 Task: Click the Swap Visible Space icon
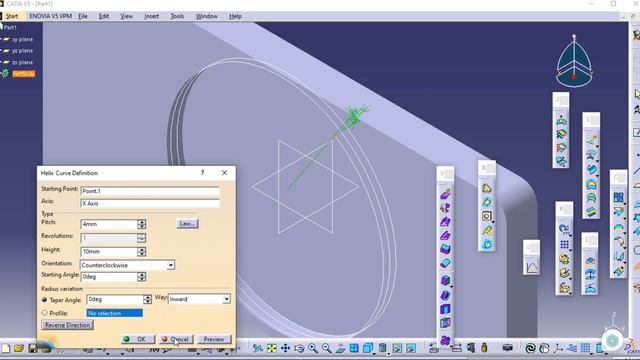click(x=411, y=348)
